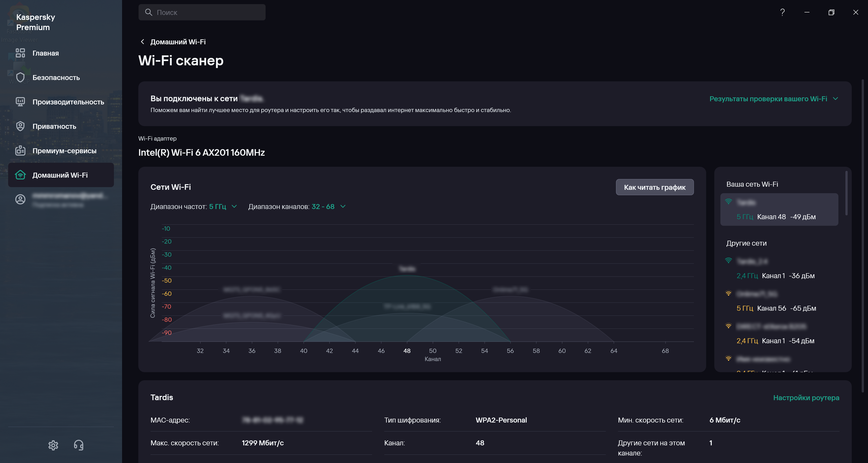Image resolution: width=868 pixels, height=463 pixels.
Task: Open Премиум-сервисы badge icon
Action: click(20, 150)
